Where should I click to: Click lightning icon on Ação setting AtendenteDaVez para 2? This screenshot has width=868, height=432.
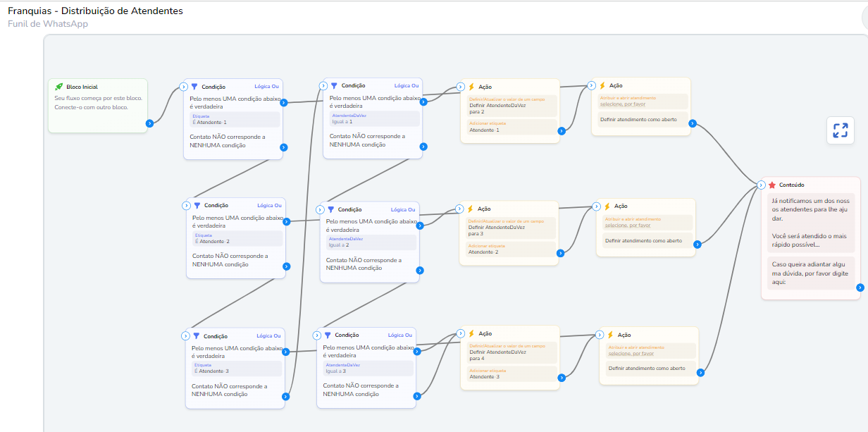tap(471, 87)
